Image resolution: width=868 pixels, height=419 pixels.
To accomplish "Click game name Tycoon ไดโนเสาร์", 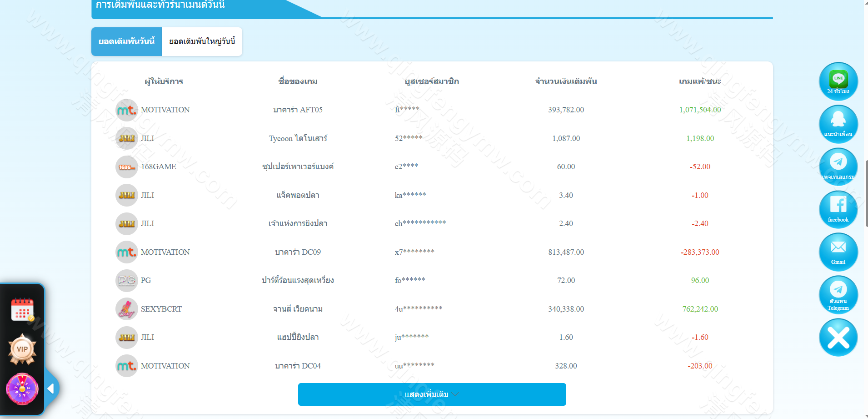I will [298, 138].
